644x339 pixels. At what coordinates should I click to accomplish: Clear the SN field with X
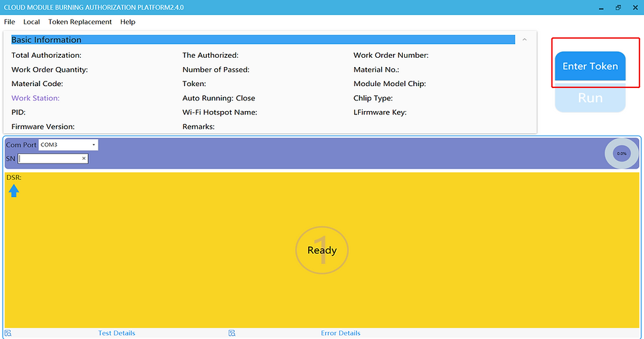point(84,158)
